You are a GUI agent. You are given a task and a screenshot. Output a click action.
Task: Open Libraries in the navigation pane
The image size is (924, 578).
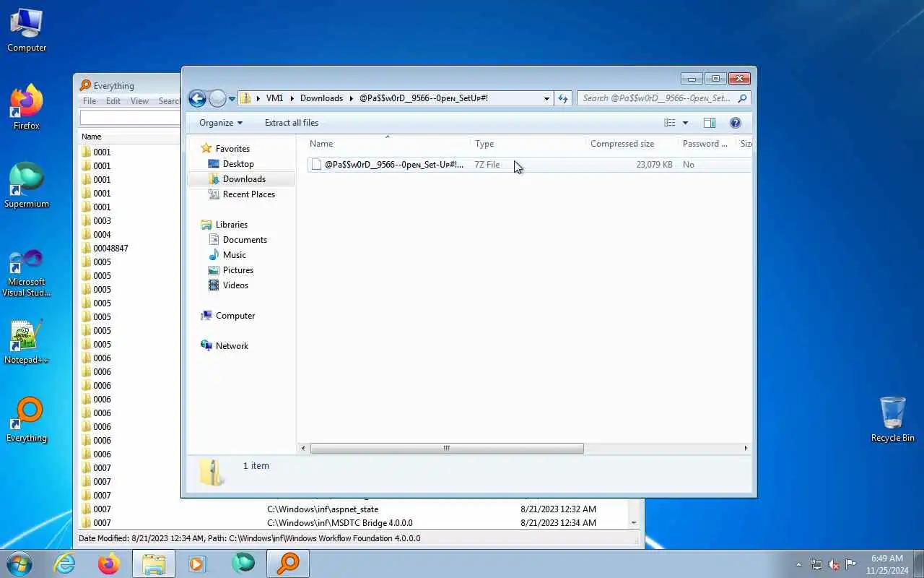(231, 225)
